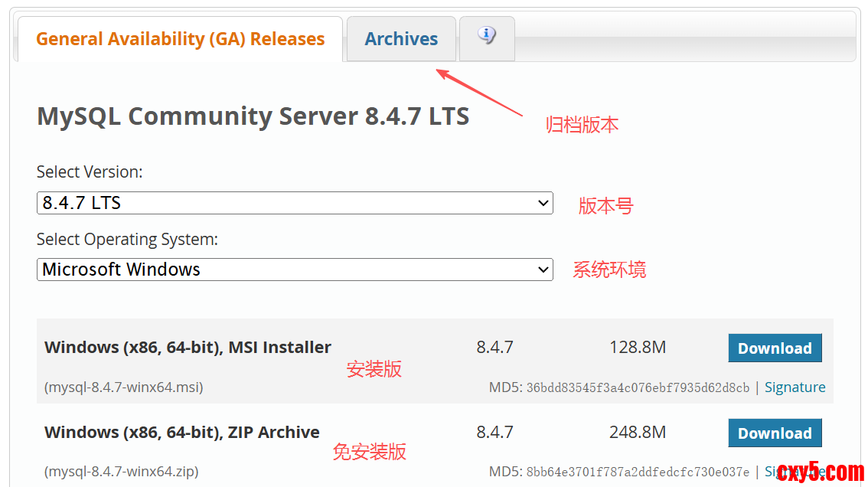868x487 pixels.
Task: Open Signature link for MSI installer
Action: [795, 387]
